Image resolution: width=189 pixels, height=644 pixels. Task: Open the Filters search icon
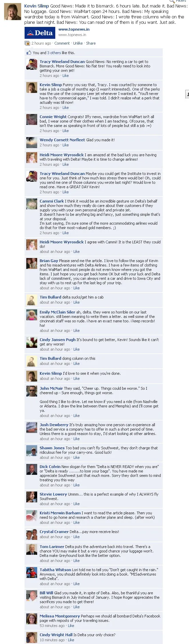pos(172,1)
